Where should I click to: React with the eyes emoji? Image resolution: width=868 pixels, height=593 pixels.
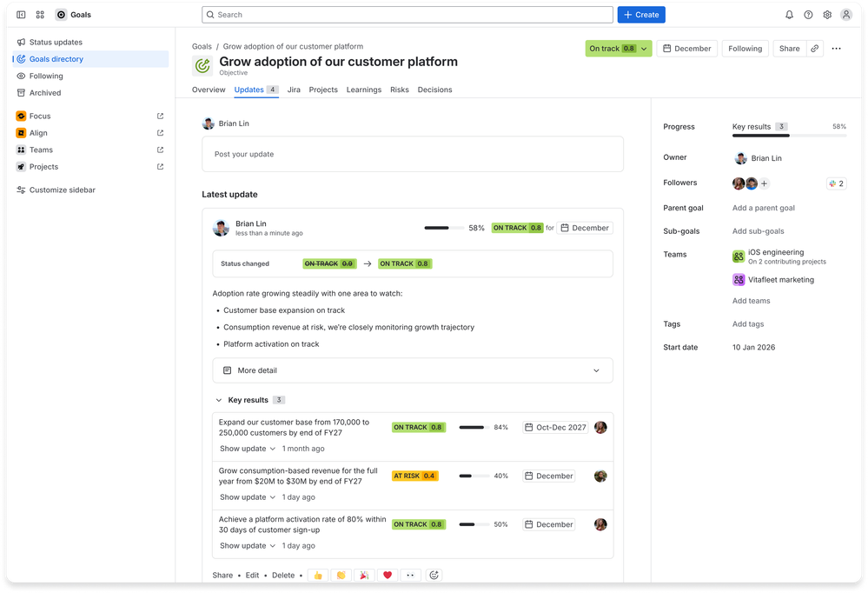point(411,576)
